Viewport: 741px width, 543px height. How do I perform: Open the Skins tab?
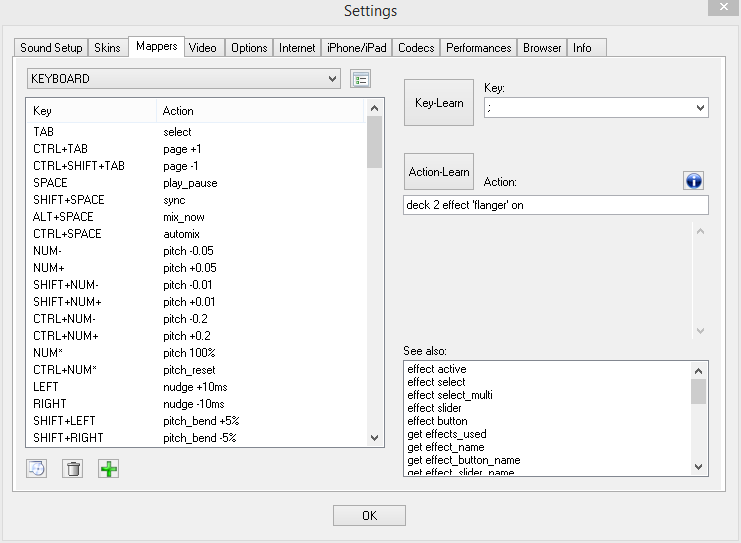point(106,48)
